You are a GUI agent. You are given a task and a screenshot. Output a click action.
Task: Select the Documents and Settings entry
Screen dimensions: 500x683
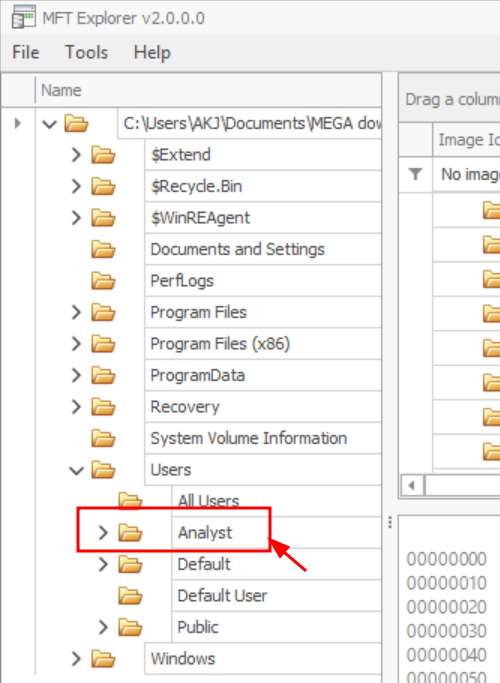[237, 249]
